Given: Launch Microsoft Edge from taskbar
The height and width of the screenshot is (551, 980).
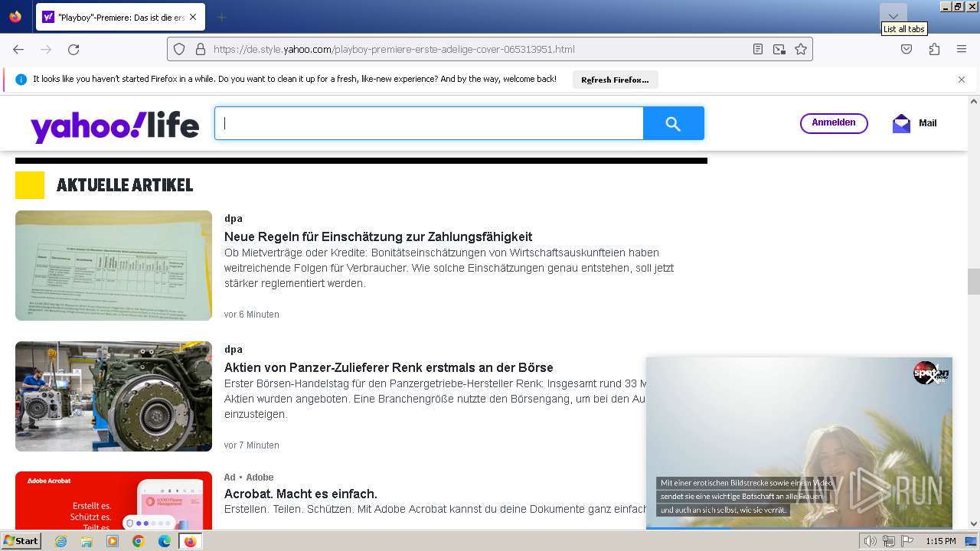Looking at the screenshot, I should pyautogui.click(x=165, y=541).
